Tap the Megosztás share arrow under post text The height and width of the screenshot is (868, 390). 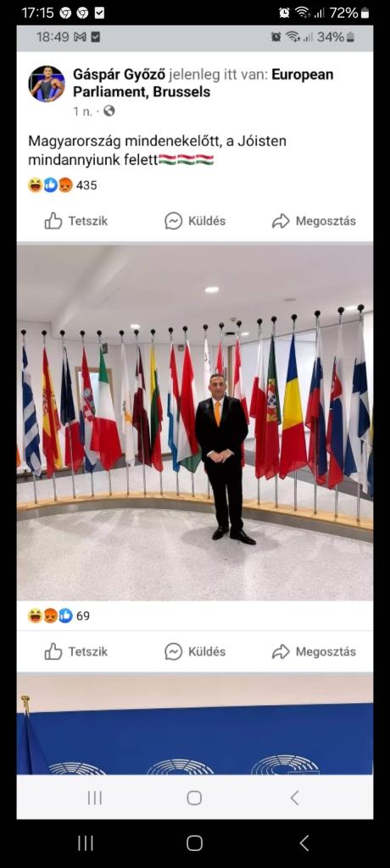pos(281,221)
